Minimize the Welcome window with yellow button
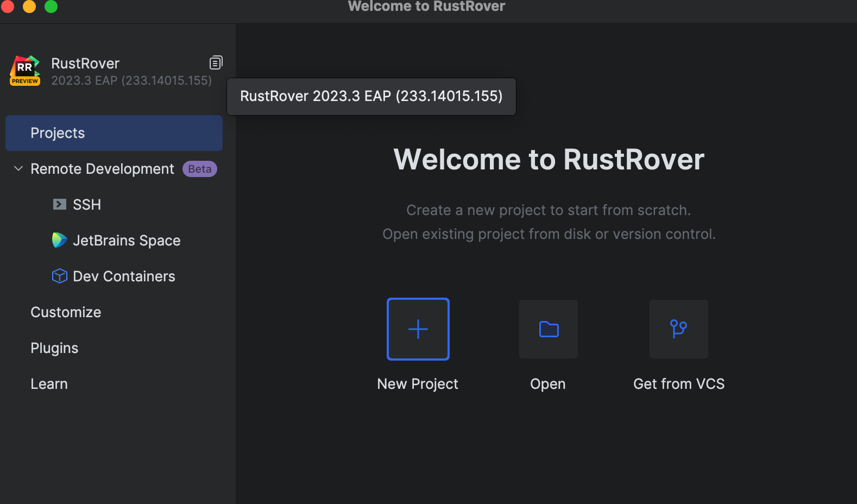 [29, 6]
